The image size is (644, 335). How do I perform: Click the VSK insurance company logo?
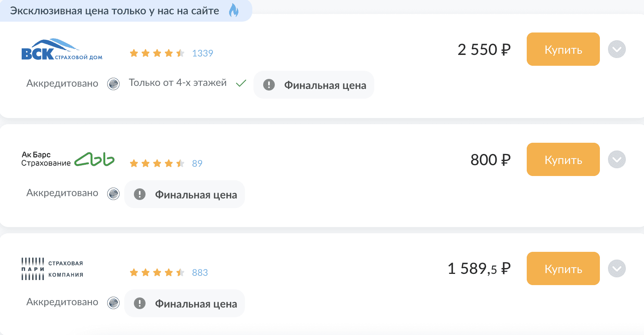[x=62, y=50]
